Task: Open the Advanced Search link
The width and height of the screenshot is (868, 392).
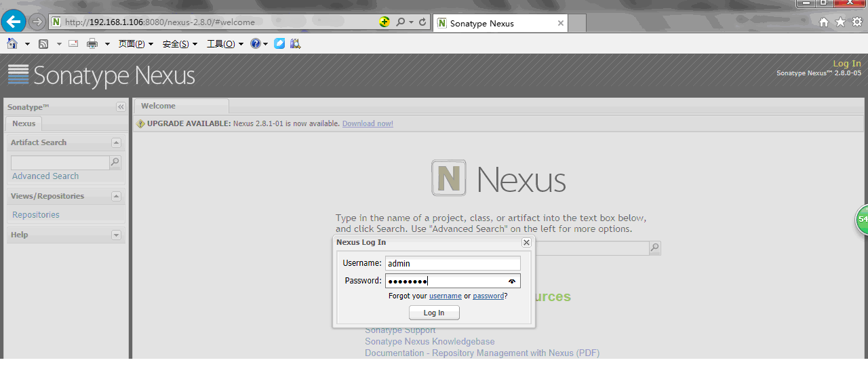Action: pos(45,176)
